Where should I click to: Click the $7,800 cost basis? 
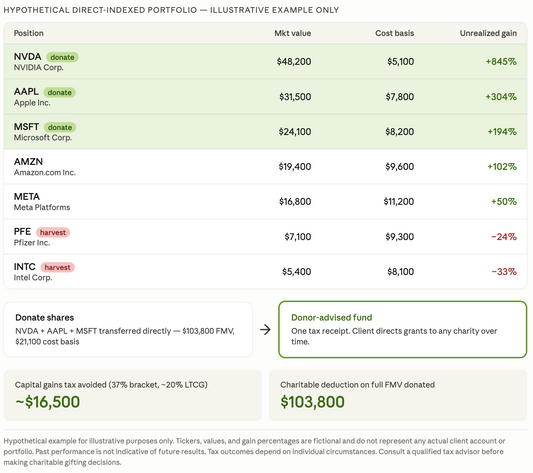(x=400, y=97)
